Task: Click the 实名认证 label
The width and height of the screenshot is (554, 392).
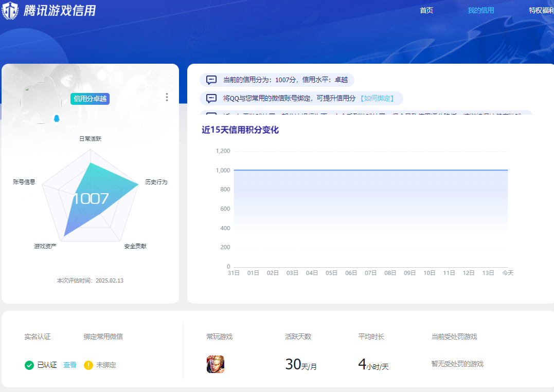Action: pos(38,337)
